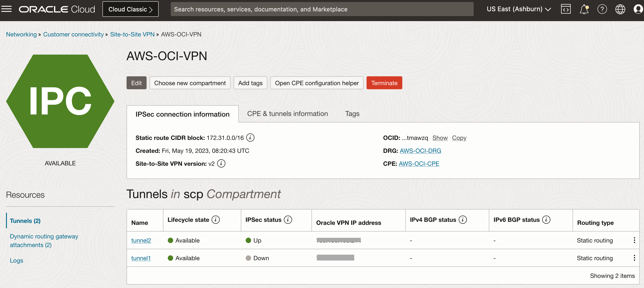Open the AWS-OCI-DRG link

(420, 151)
